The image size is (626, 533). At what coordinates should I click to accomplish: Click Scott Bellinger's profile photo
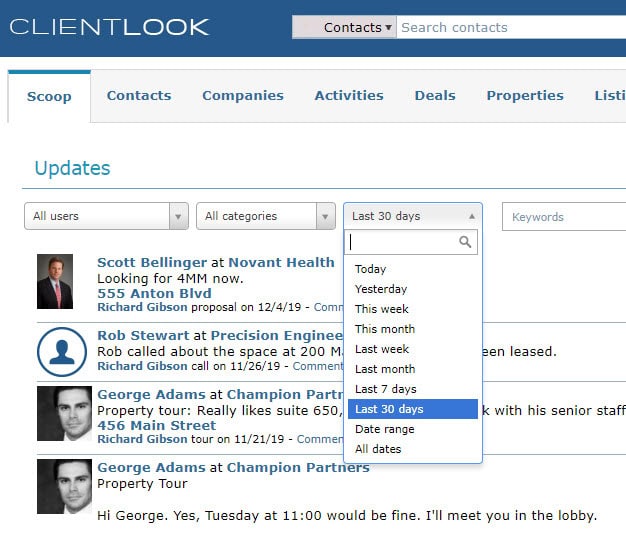pos(55,281)
